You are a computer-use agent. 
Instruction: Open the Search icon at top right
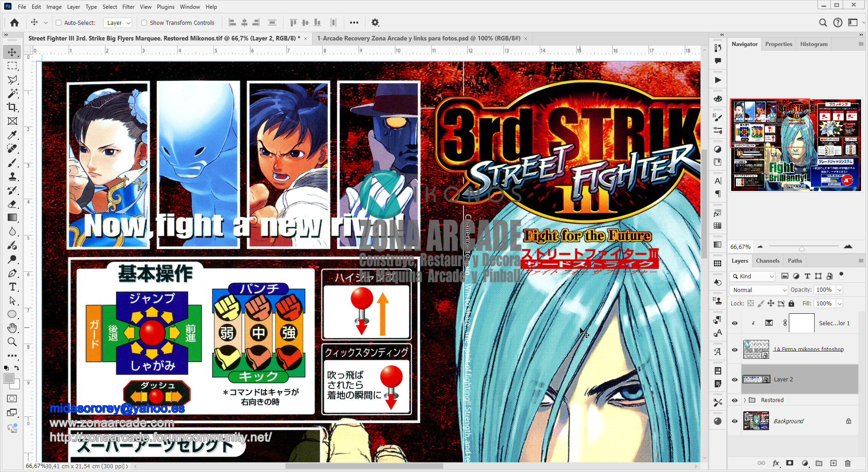(823, 23)
